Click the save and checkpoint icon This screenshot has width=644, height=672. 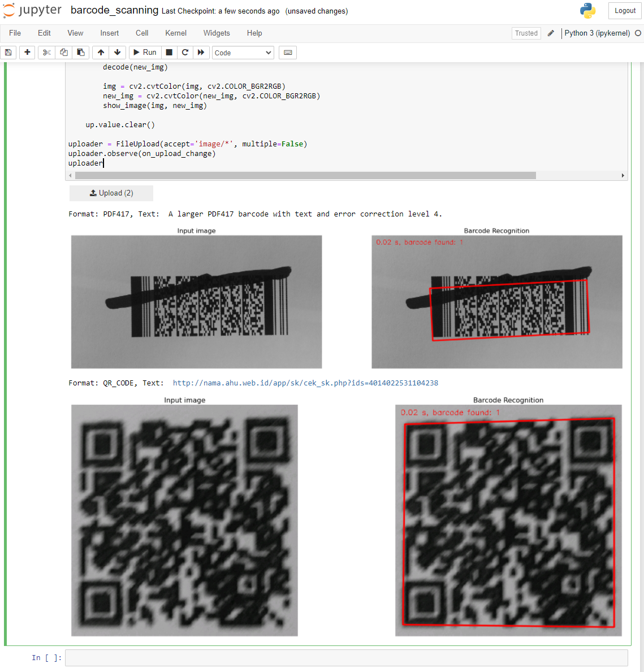click(x=8, y=52)
